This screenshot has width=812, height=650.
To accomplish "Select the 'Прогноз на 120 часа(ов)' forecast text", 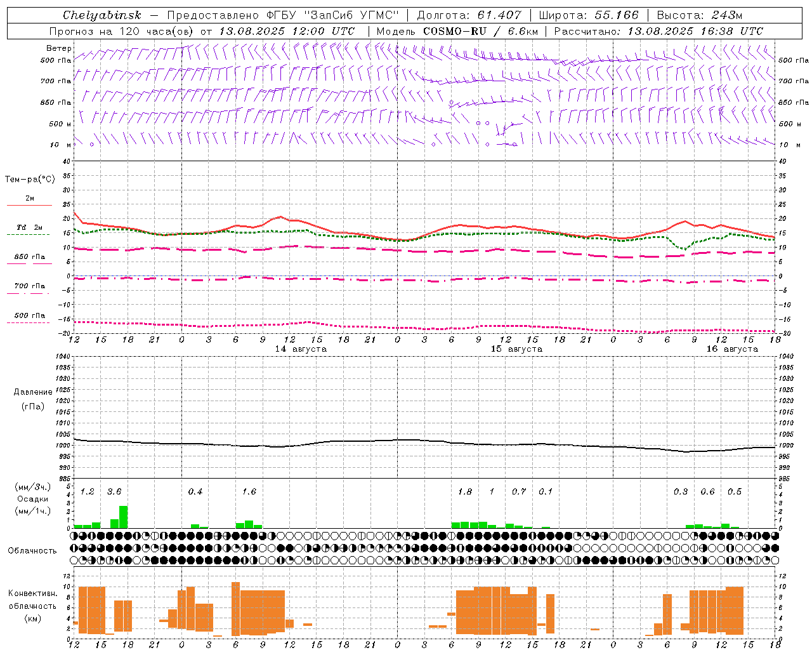I will click(122, 31).
